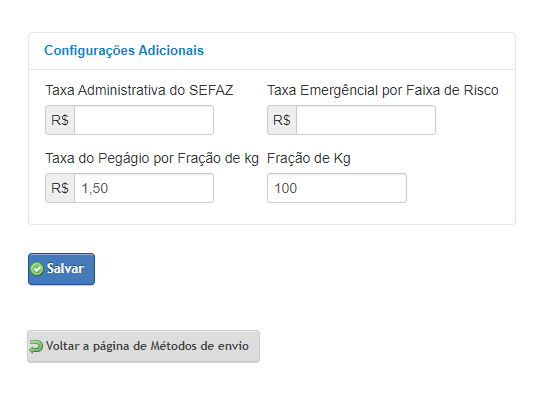The image size is (545, 400).
Task: Click the R$ prefix beside the 1,50 value
Action: [x=60, y=188]
